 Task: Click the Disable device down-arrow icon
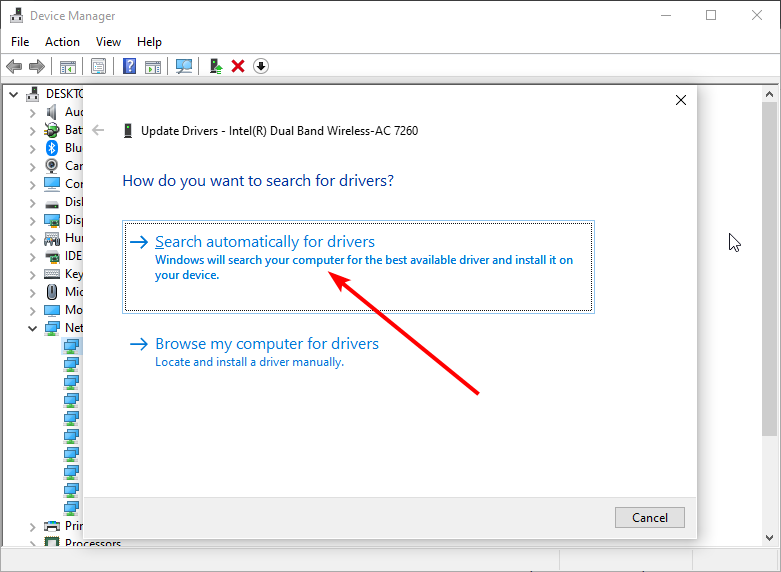point(261,66)
